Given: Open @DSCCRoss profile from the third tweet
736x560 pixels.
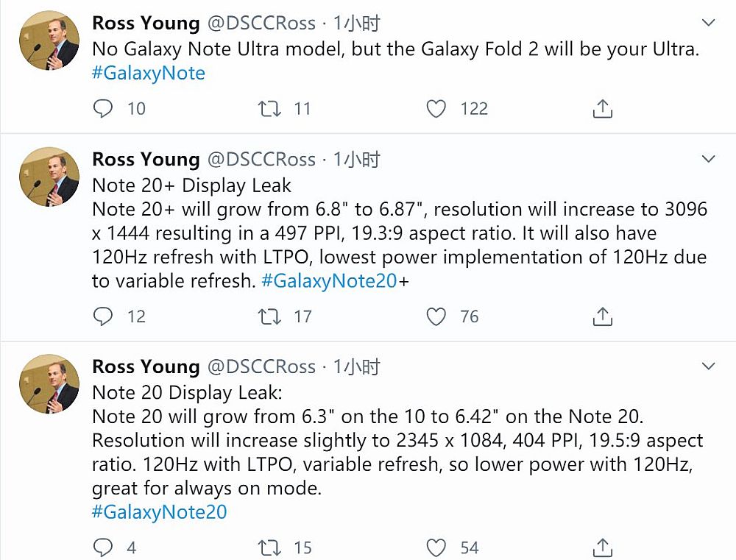Looking at the screenshot, I should tap(261, 366).
